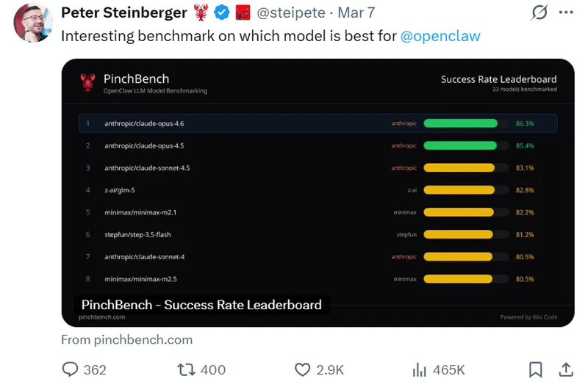Click the Mar 7 post timestamp
The height and width of the screenshot is (390, 588).
coord(356,12)
